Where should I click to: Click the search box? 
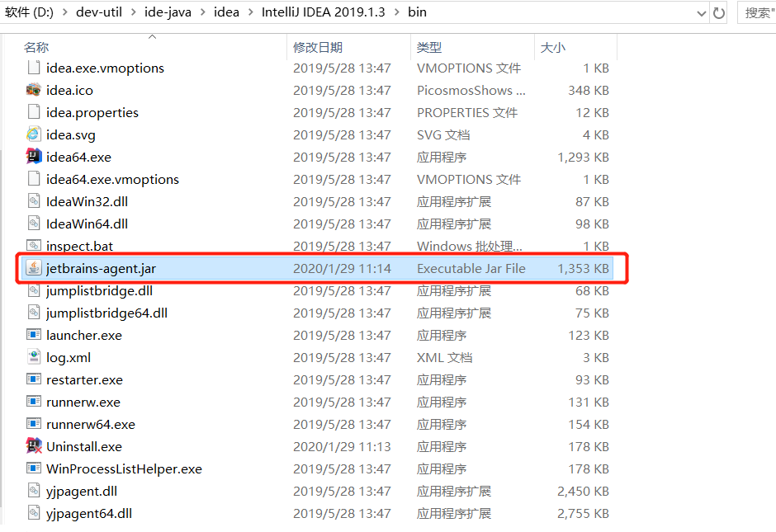tap(757, 13)
